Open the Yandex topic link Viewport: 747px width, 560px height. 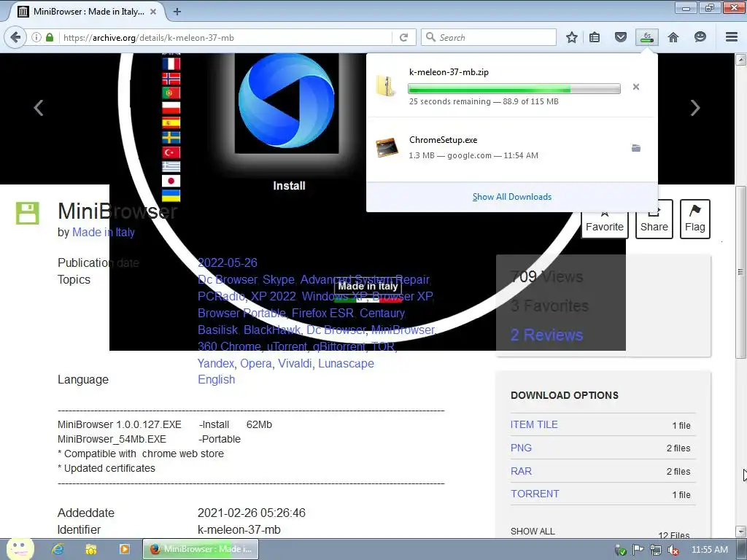216,363
